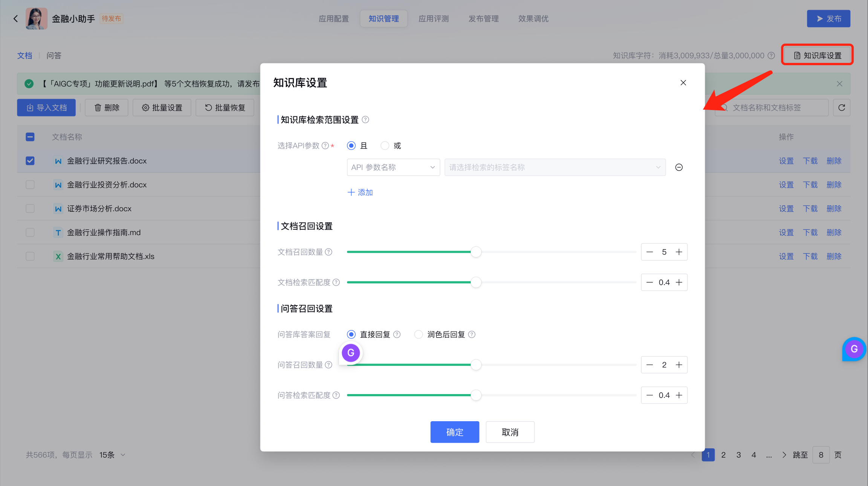Screen dimensions: 868x486
Task: Open the 请选择检索的标签名称 dropdown
Action: tap(555, 167)
